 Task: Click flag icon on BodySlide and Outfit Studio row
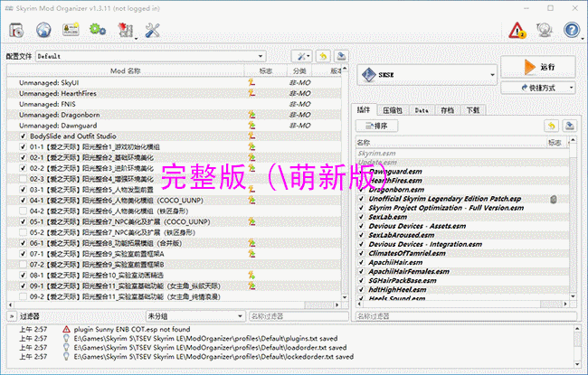(x=251, y=136)
